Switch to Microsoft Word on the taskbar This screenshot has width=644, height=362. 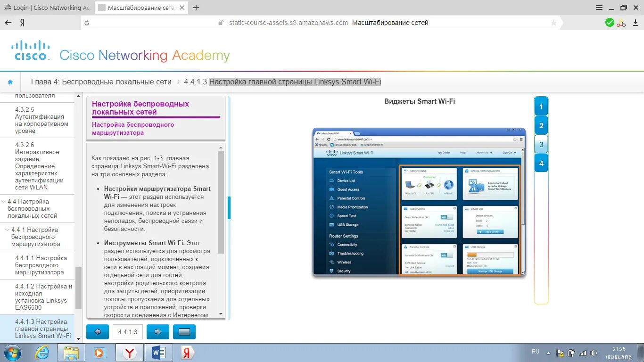pos(159,353)
